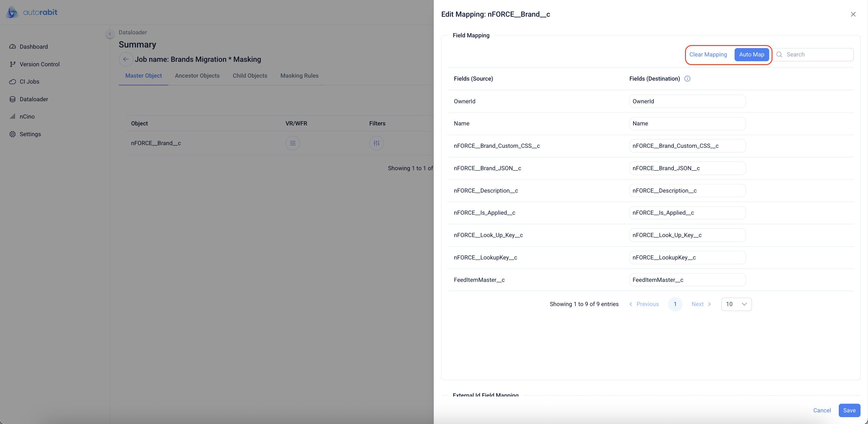
Task: Open the OwnerId destination field dropdown
Action: pyautogui.click(x=687, y=101)
